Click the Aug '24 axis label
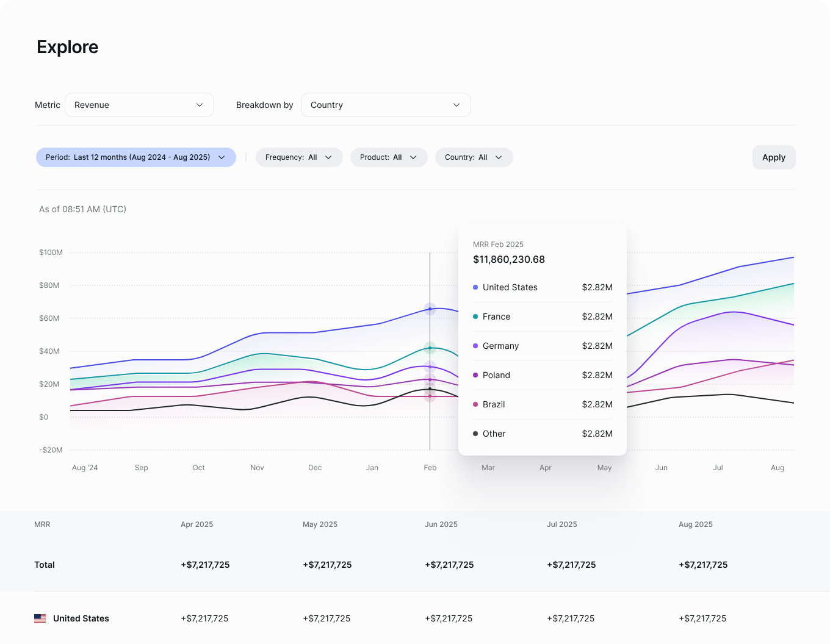Viewport: 830px width, 644px height. (85, 468)
